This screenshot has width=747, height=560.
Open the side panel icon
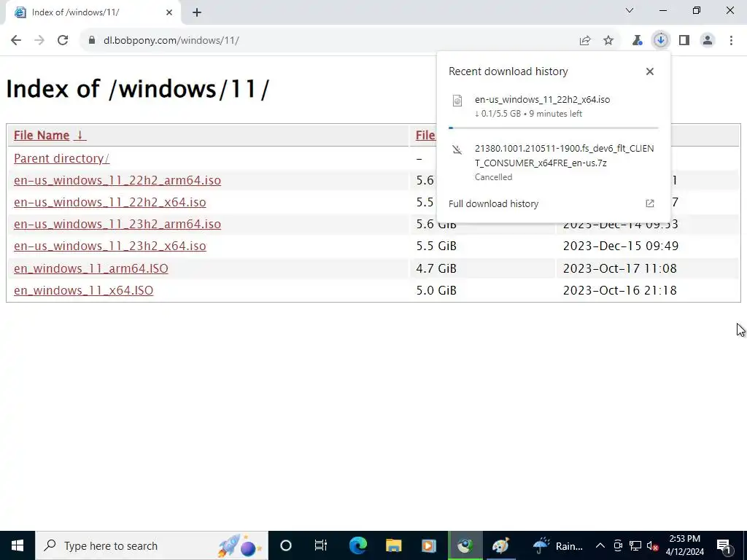pos(684,41)
